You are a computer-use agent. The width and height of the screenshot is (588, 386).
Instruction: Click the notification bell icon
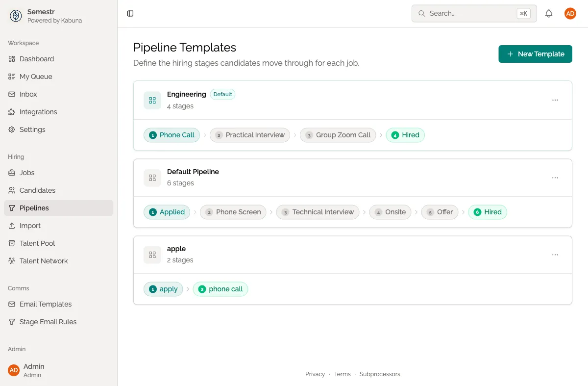tap(549, 13)
